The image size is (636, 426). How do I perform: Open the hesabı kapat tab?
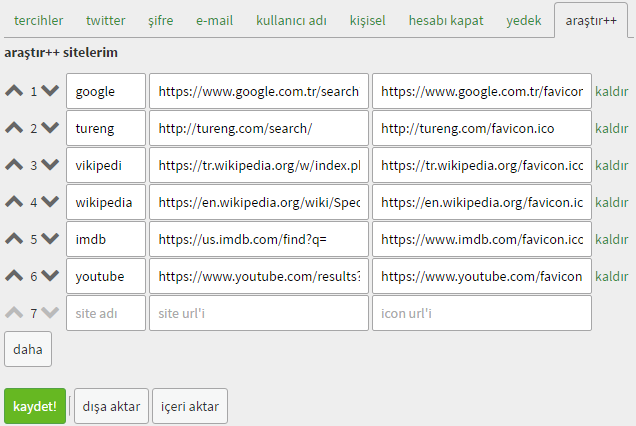(446, 20)
